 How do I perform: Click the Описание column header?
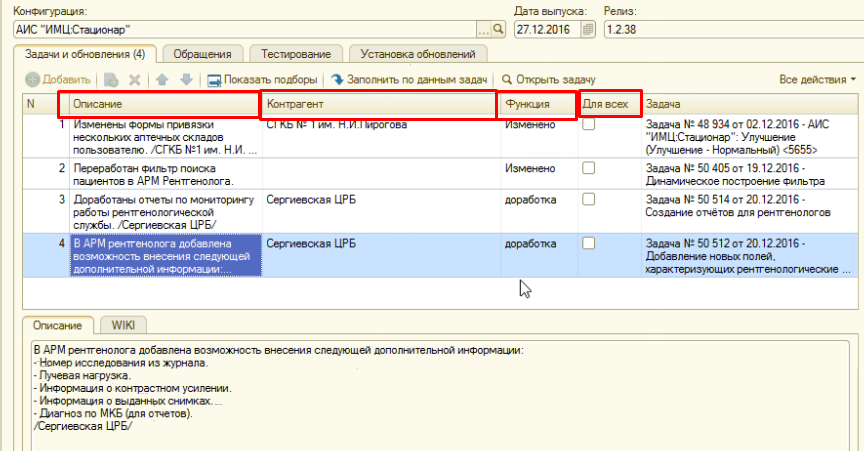[x=165, y=104]
